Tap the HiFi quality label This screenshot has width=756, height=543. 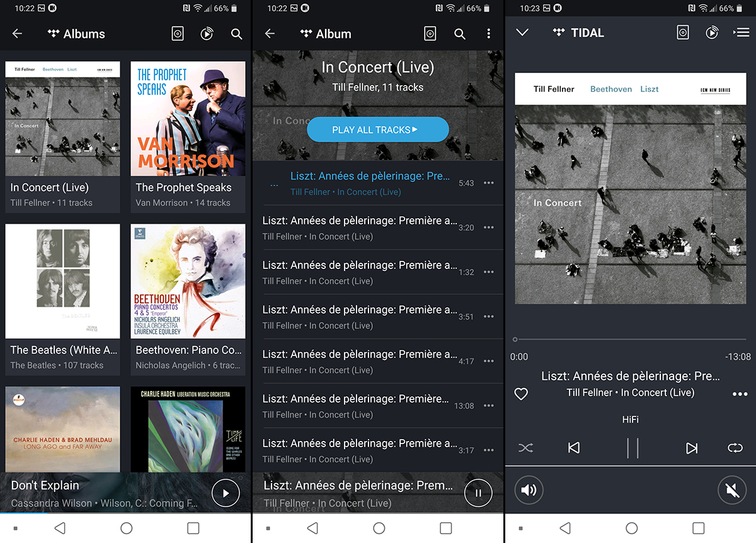(630, 419)
